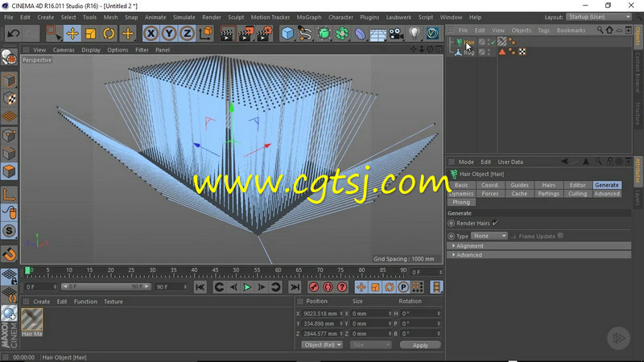
Task: Open the MoGraph menu
Action: pos(309,17)
